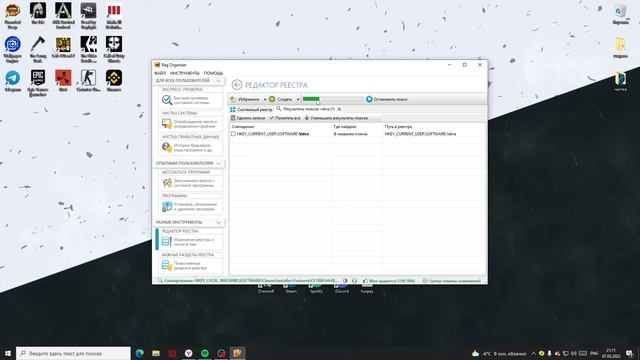Open the yellow folder on desktop
This screenshot has height=360, width=640.
tap(620, 48)
